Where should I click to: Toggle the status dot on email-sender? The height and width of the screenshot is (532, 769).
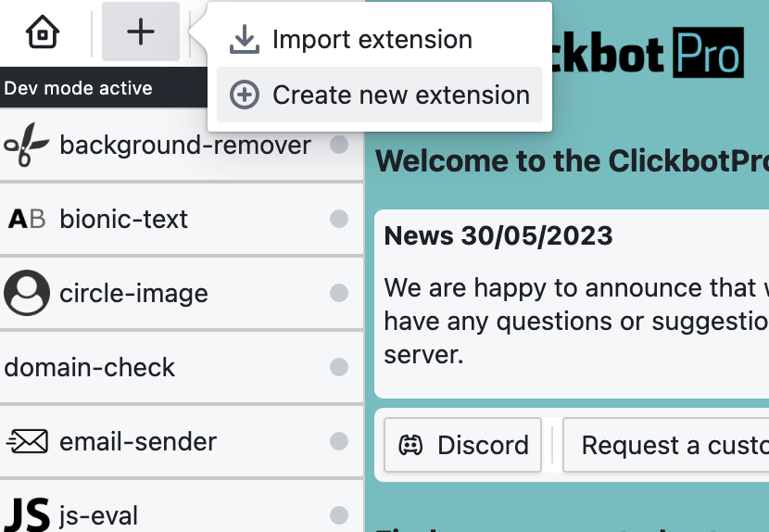(x=339, y=441)
